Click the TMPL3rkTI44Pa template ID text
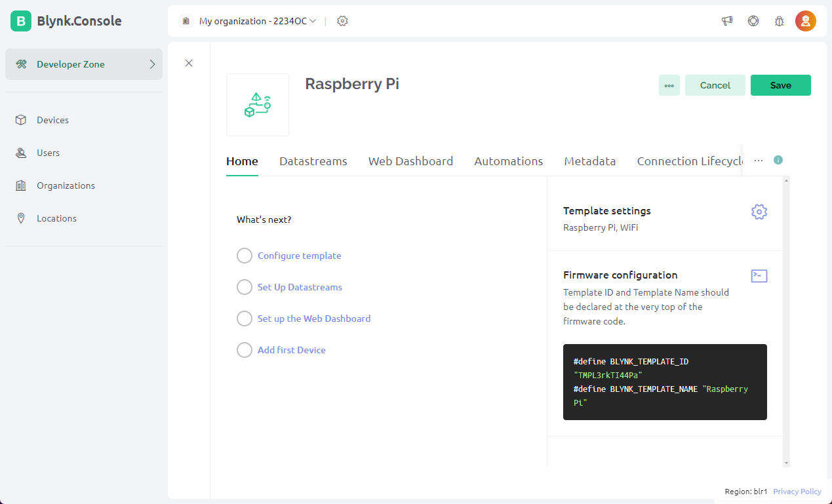This screenshot has width=832, height=504. (608, 376)
